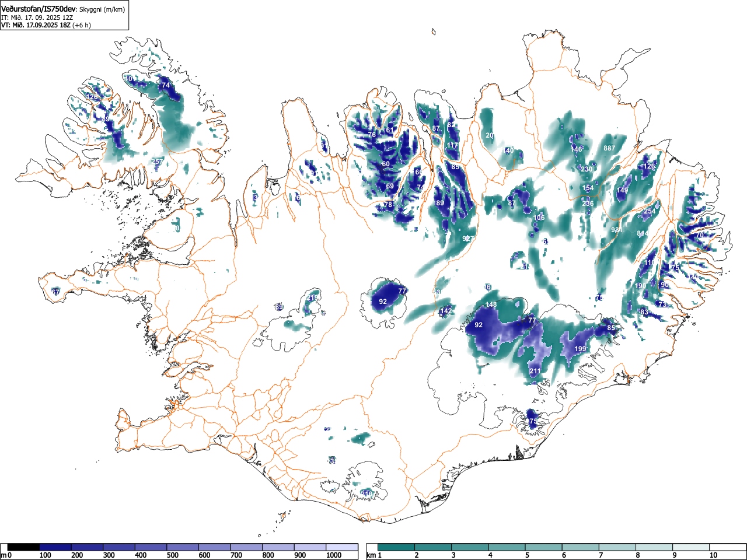Pick the 500–600 m legend swatch
The width and height of the screenshot is (747, 560).
[183, 547]
